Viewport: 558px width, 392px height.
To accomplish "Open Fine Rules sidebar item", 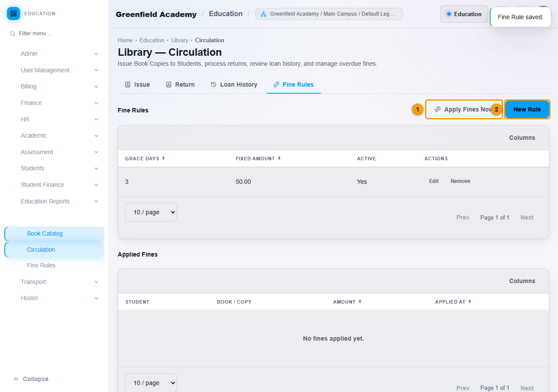I will (x=54, y=265).
